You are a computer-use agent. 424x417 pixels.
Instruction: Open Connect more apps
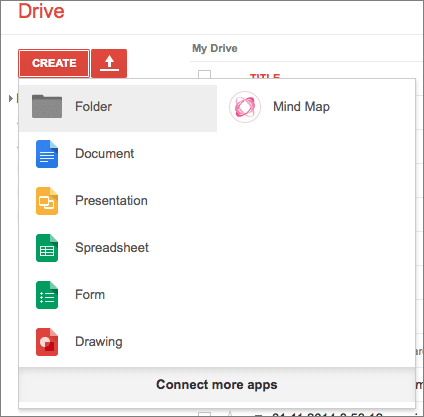coord(217,385)
